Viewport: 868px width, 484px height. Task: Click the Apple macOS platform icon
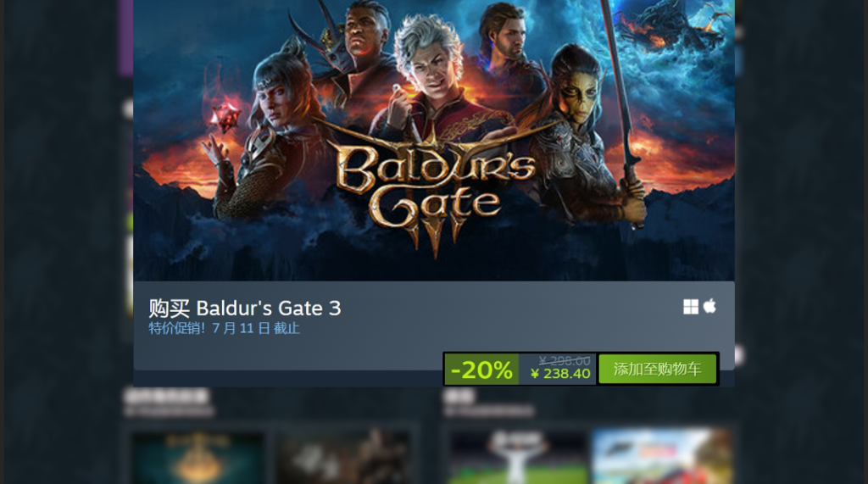709,306
